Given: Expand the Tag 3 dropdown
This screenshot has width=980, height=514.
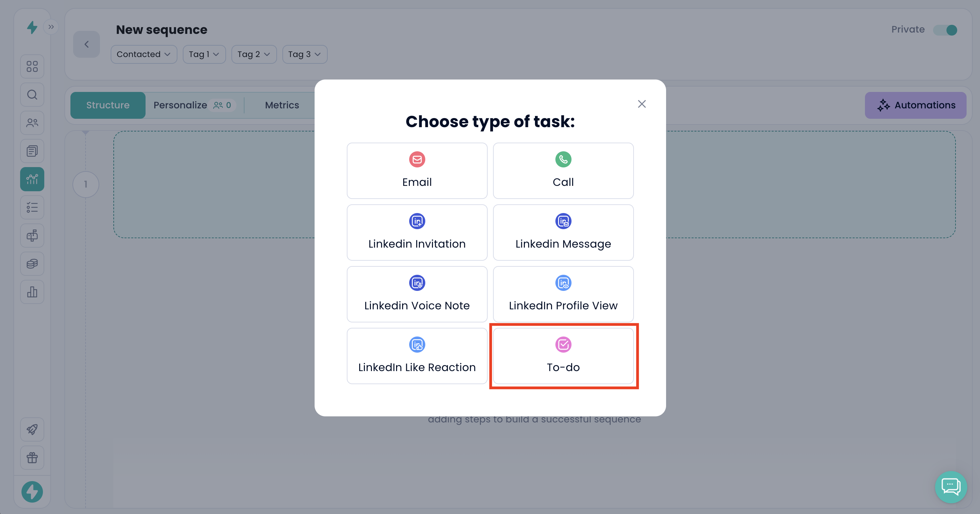Looking at the screenshot, I should [304, 54].
